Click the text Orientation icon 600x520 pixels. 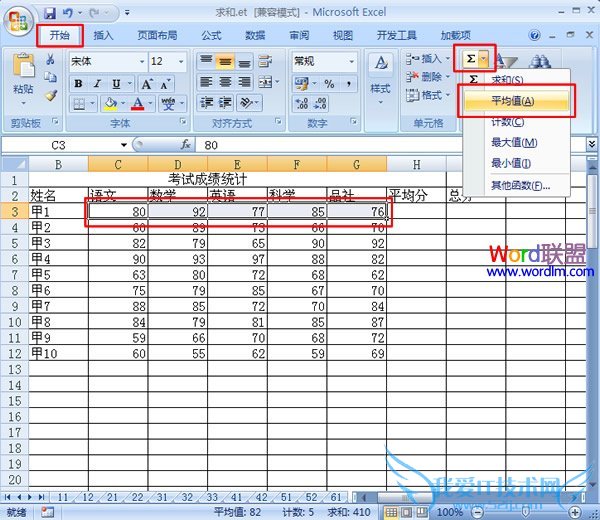(x=246, y=103)
